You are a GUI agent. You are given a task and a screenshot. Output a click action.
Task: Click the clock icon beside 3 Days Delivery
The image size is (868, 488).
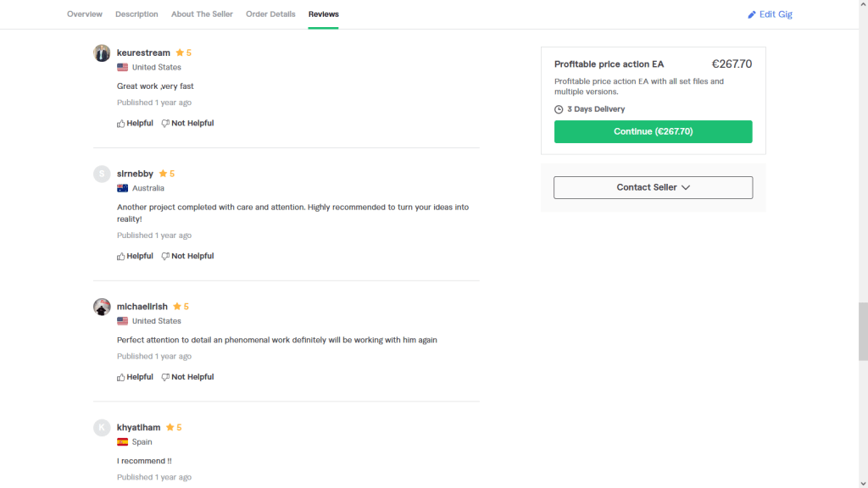[559, 109]
